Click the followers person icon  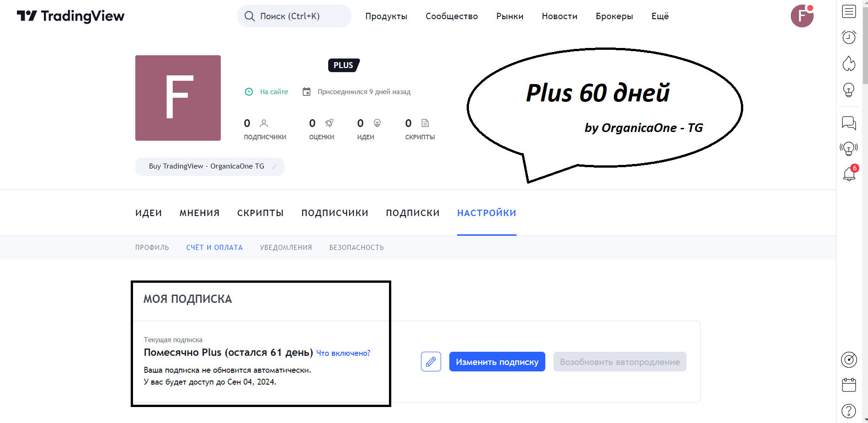(264, 123)
